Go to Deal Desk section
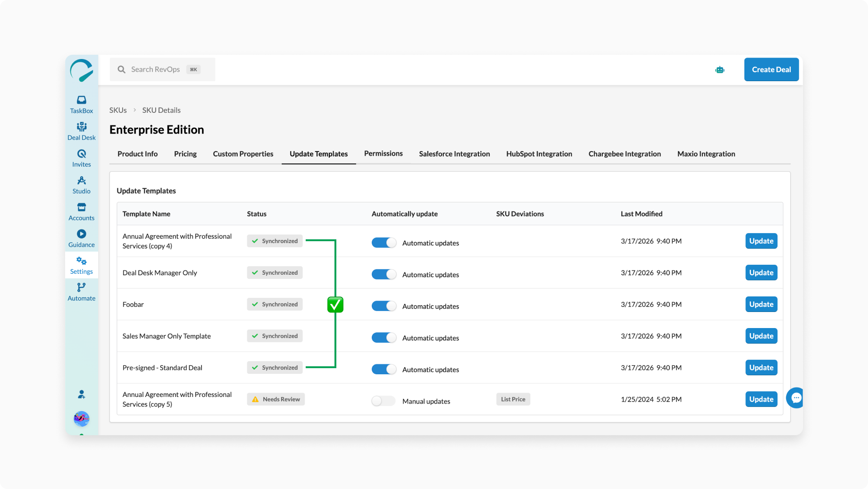Viewport: 868px width, 489px height. coord(81,131)
